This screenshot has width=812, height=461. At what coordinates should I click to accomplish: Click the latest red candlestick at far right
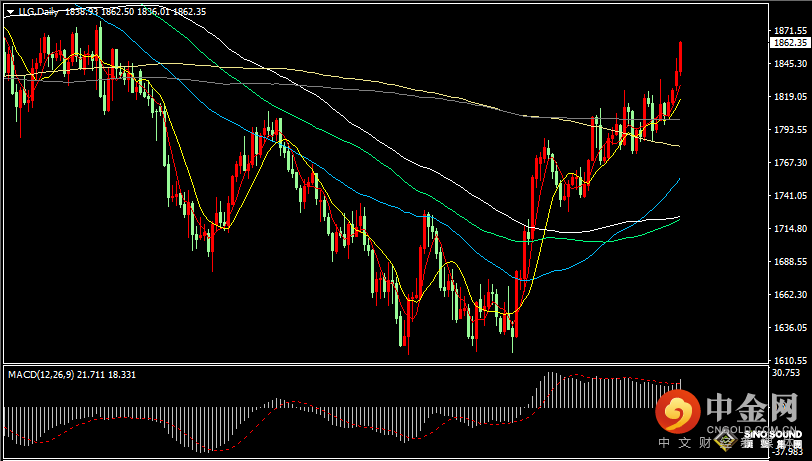680,60
